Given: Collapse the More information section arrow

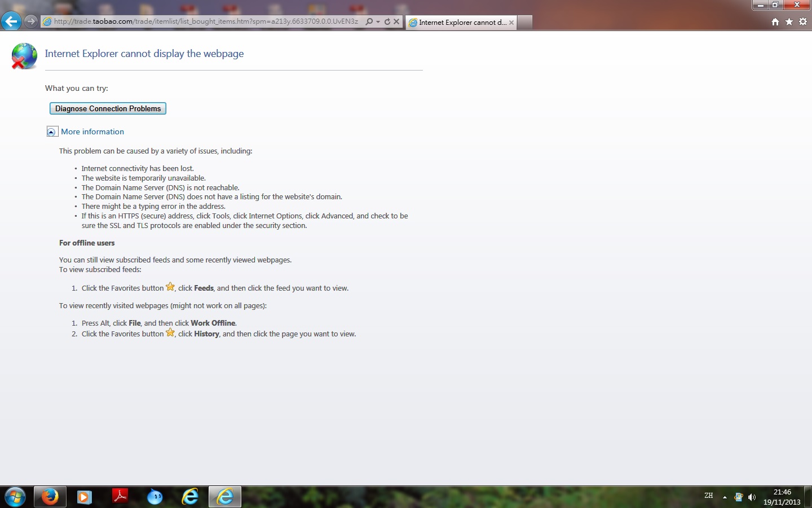Looking at the screenshot, I should [x=51, y=132].
